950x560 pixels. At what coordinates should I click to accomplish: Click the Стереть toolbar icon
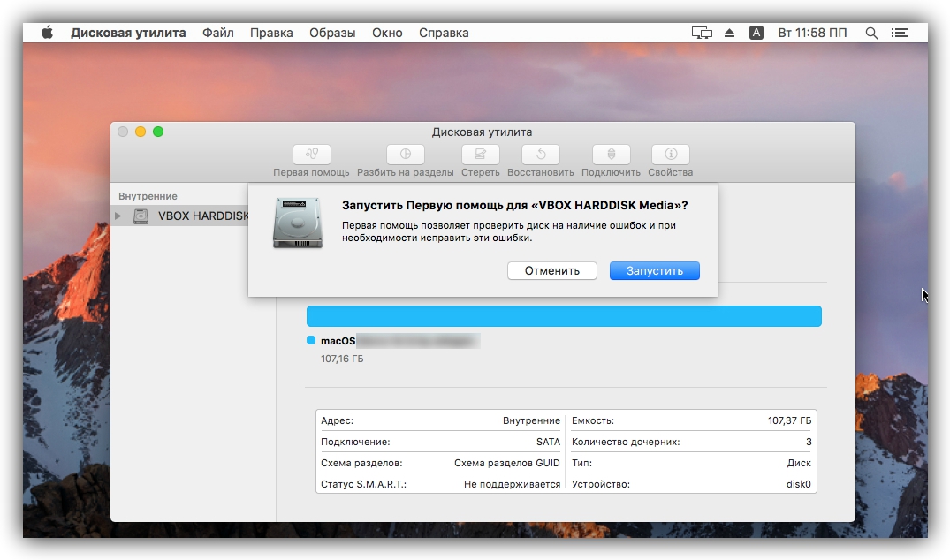coord(480,155)
